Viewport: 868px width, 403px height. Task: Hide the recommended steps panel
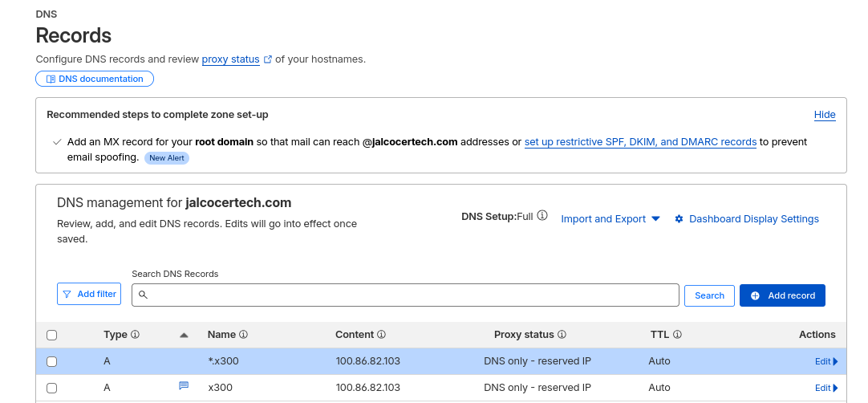click(x=824, y=115)
